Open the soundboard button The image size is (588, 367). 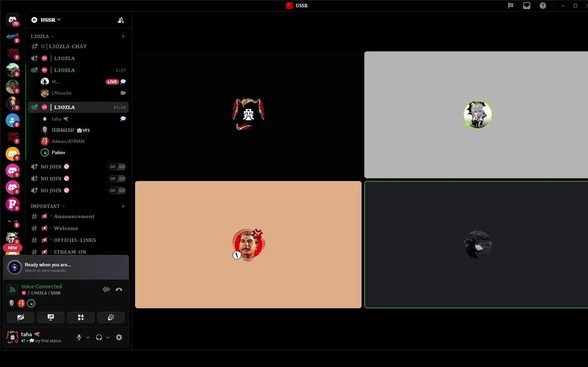click(111, 318)
